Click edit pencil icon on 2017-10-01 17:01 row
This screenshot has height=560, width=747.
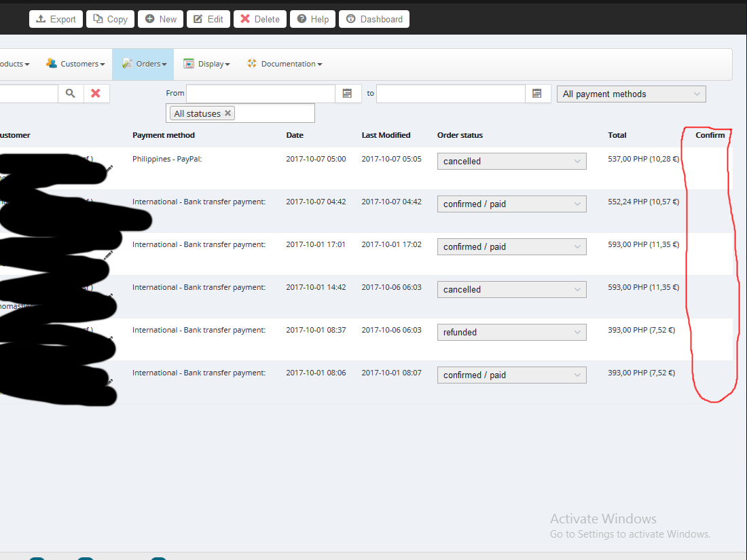point(109,255)
